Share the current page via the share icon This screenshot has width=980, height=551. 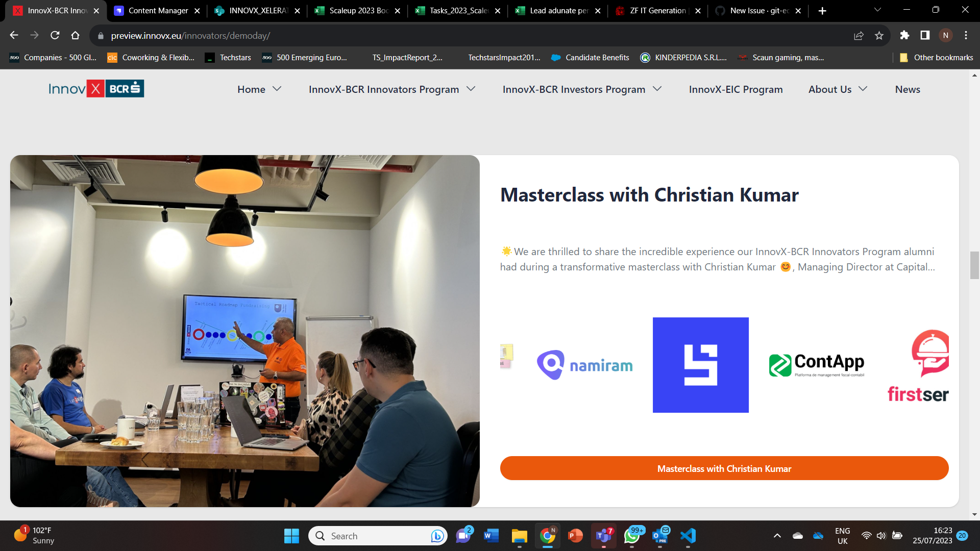pyautogui.click(x=859, y=36)
